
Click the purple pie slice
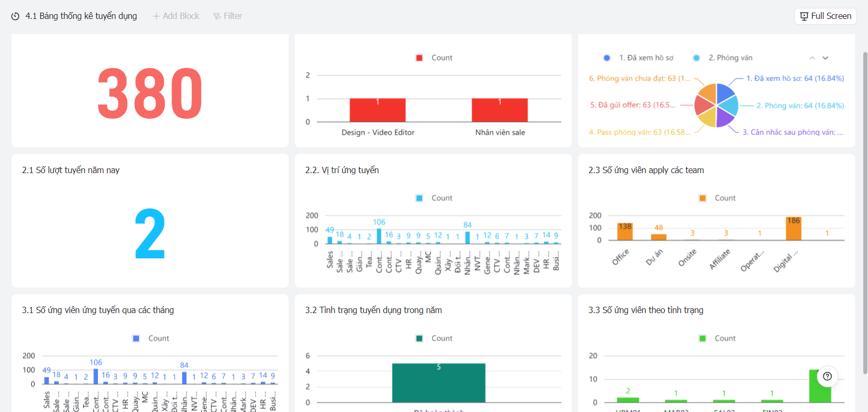[x=724, y=117]
